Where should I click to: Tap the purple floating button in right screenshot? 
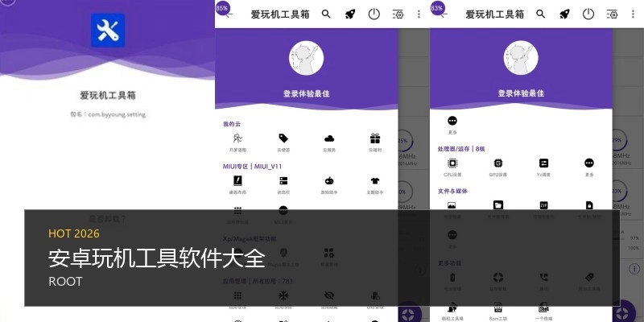click(623, 312)
